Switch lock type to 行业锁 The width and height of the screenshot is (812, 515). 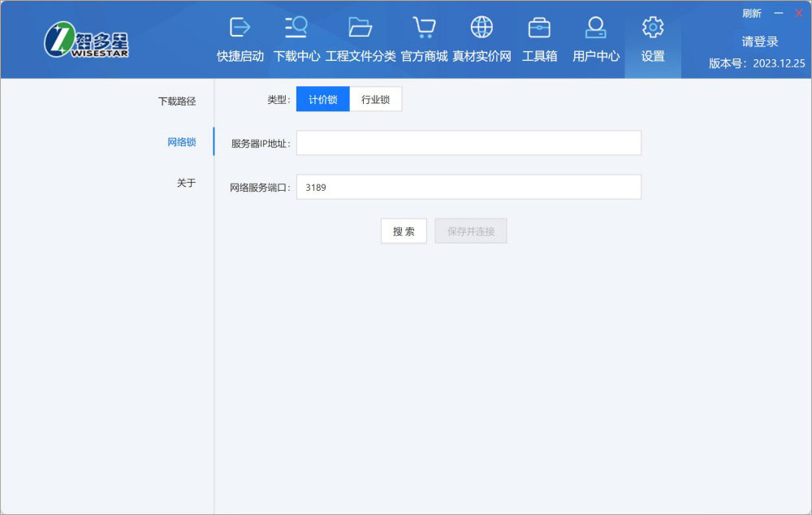(375, 100)
